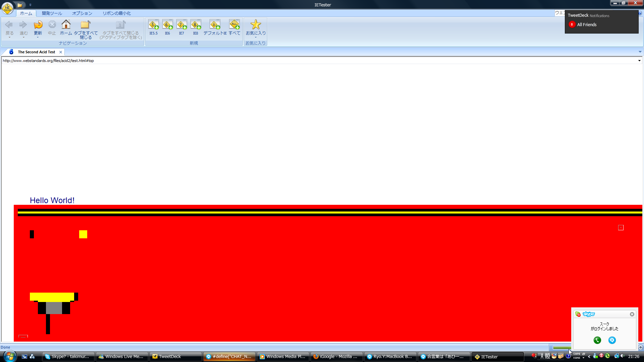
Task: Click the Stop loading icon
Action: point(52,25)
